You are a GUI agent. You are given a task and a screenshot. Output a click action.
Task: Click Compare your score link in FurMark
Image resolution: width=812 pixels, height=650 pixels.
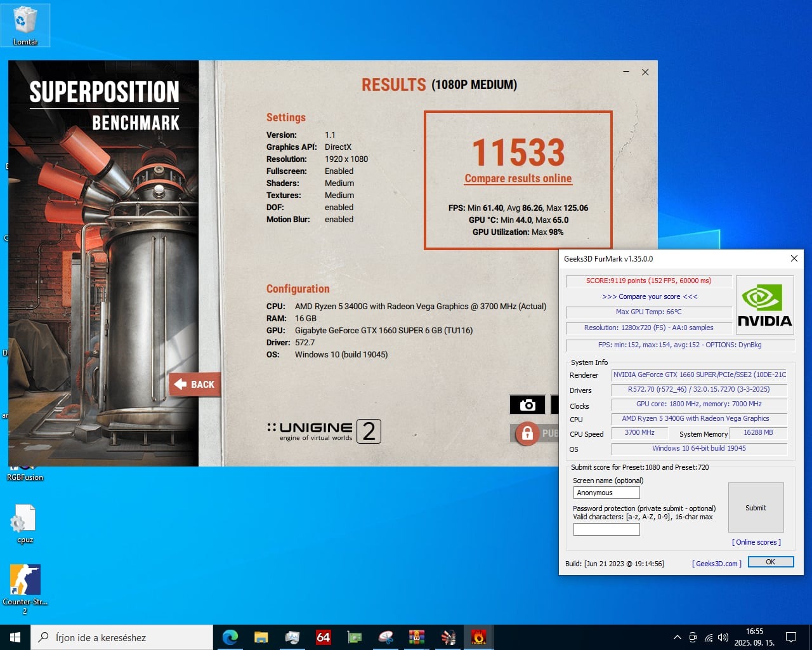click(650, 296)
